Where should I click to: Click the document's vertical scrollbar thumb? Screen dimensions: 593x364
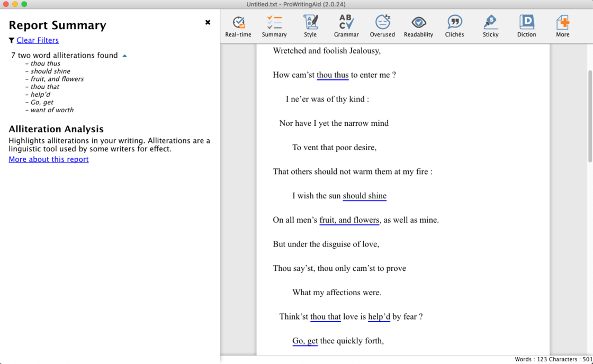pyautogui.click(x=590, y=116)
